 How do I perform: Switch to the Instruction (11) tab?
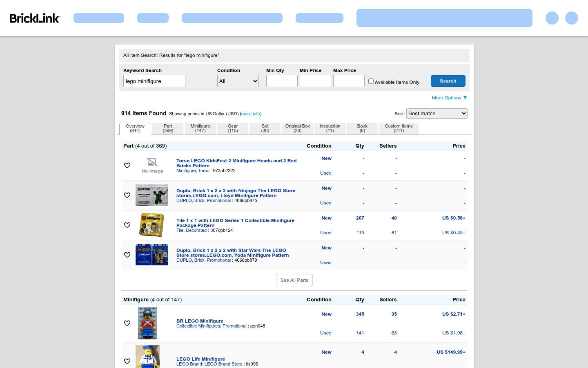point(330,128)
